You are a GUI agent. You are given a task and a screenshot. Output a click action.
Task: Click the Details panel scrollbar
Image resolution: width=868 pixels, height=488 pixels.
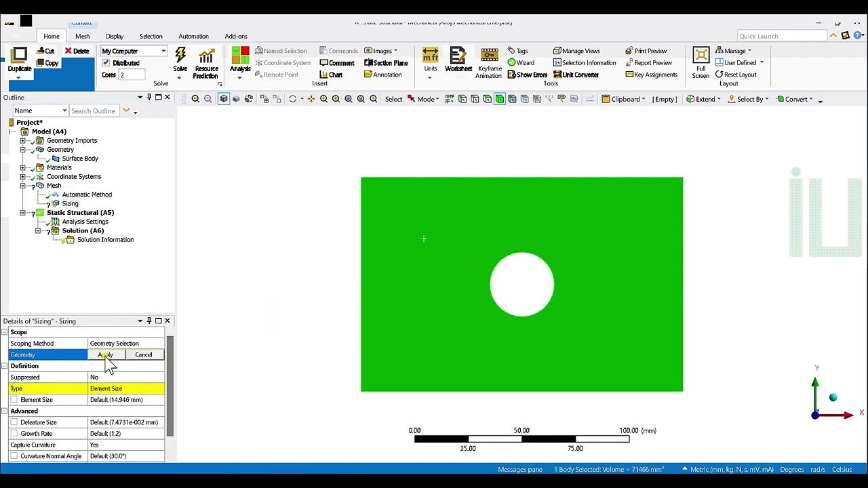click(170, 386)
